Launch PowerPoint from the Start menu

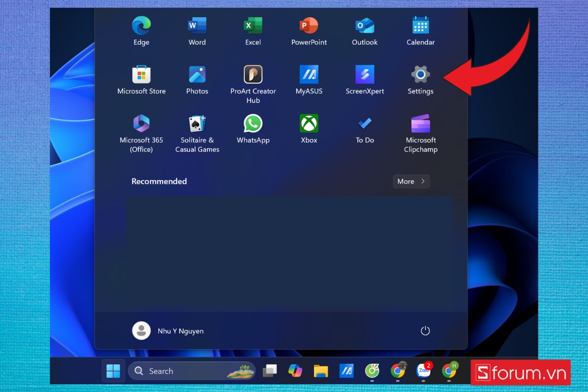click(x=309, y=30)
